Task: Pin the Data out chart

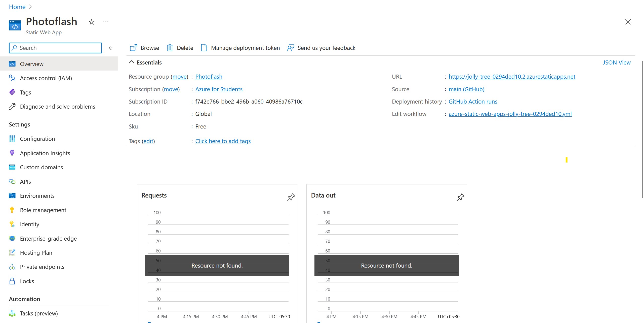Action: (x=460, y=197)
